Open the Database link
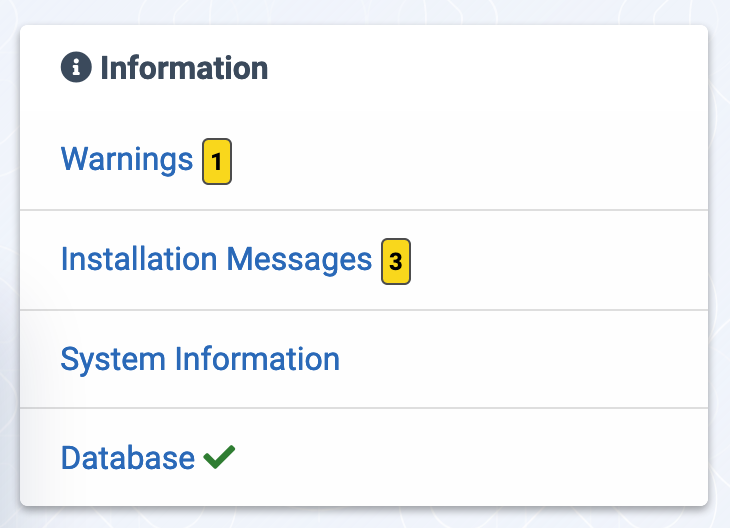Screen dimensions: 730x528 128,458
